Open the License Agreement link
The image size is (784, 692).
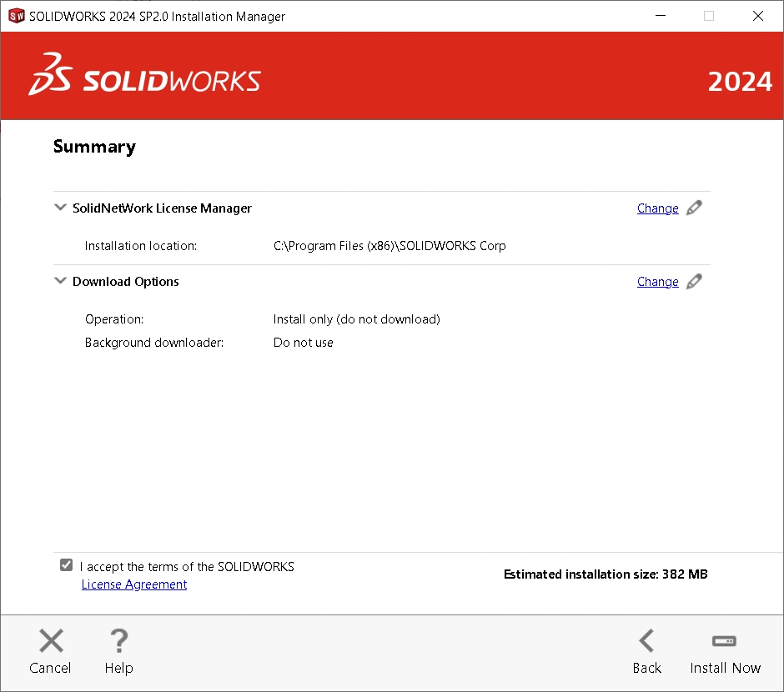134,584
